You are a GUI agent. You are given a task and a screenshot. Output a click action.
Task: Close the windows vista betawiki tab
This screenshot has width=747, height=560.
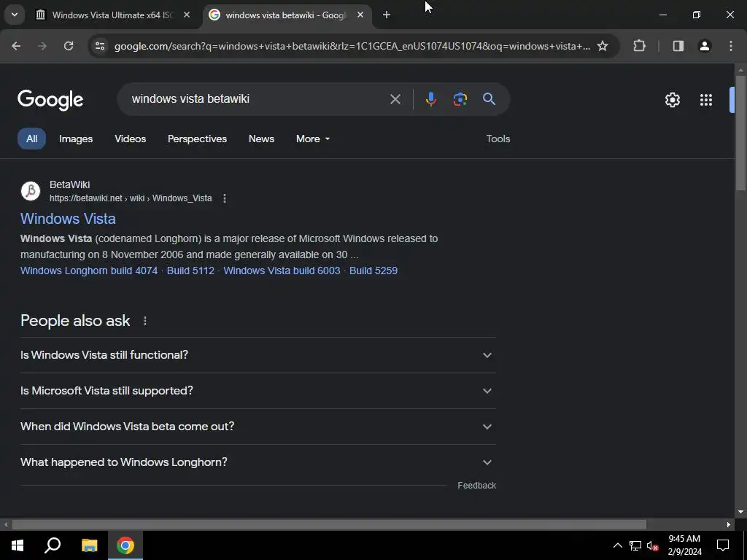pos(360,15)
